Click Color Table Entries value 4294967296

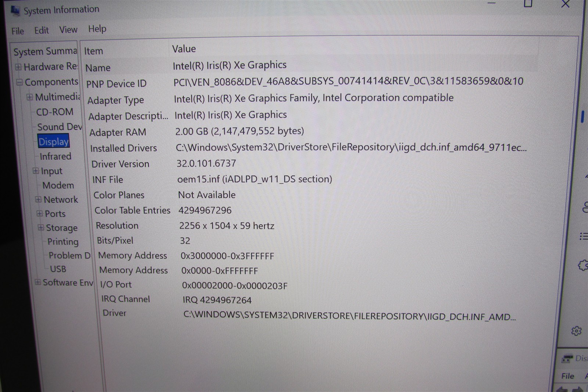pos(205,211)
